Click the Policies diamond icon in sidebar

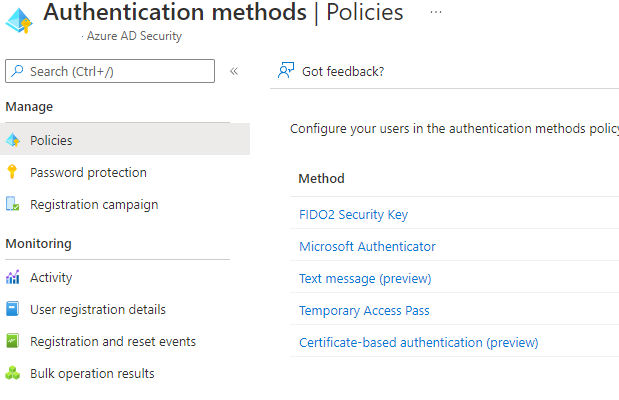pos(13,140)
